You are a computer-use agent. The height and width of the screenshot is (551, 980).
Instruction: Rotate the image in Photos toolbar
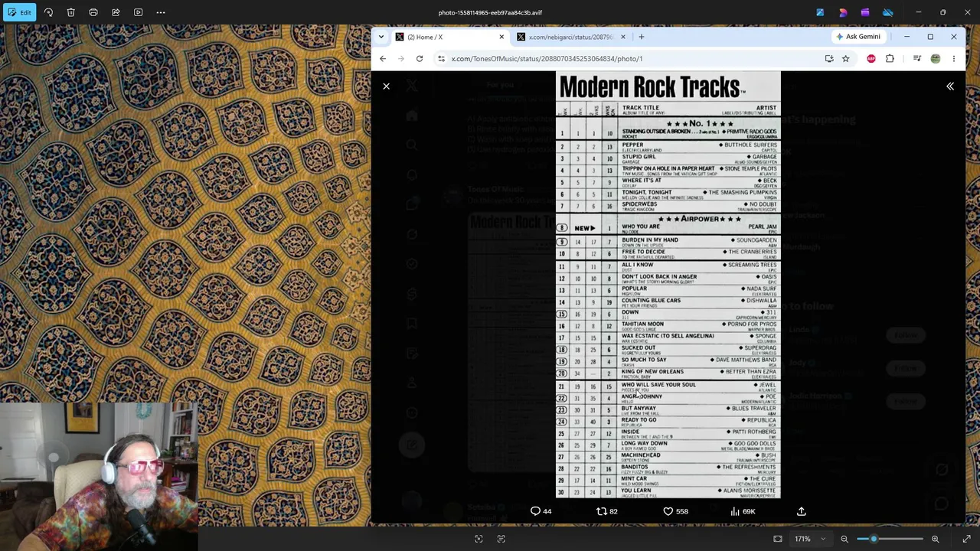48,12
